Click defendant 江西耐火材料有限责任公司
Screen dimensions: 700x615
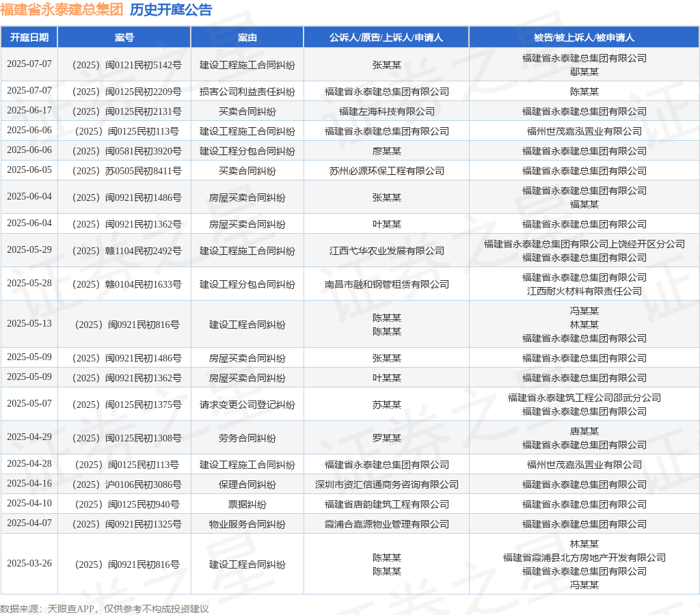(x=584, y=291)
